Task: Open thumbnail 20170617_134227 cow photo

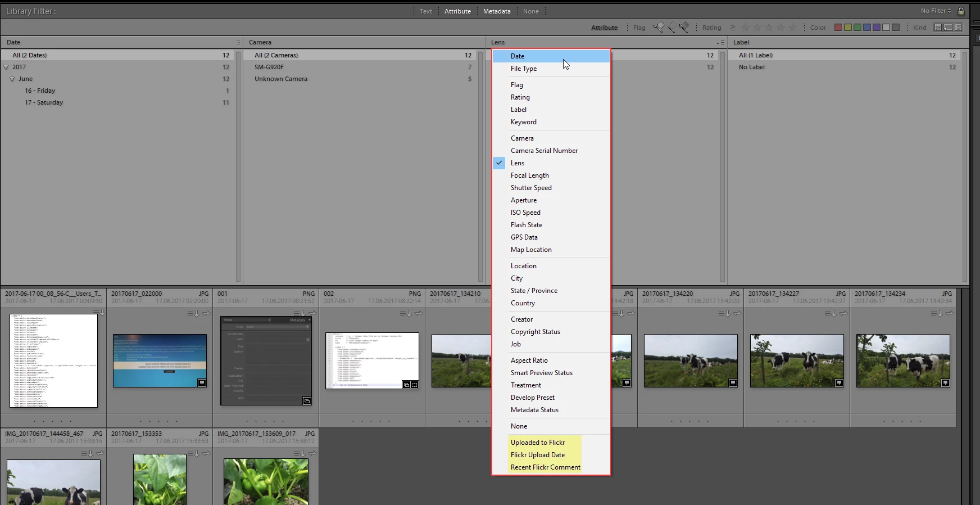Action: (x=797, y=361)
